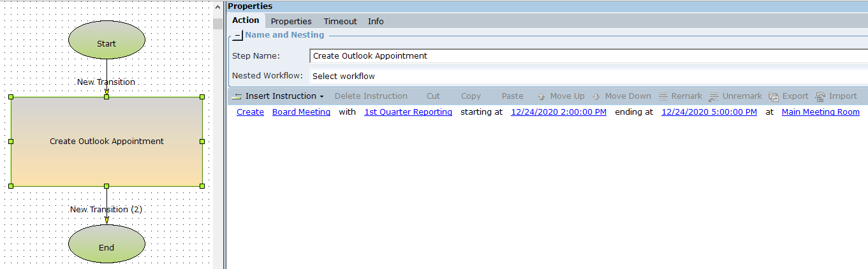Click the Remark lines icon
This screenshot has height=269, width=868.
click(x=663, y=97)
